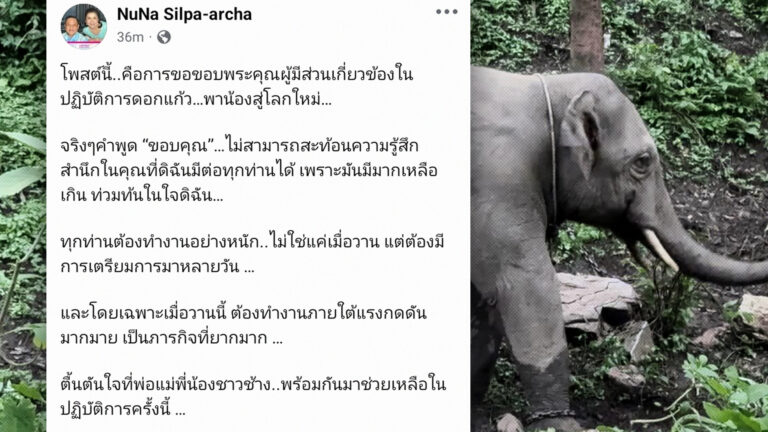Click the tree trunk behind the elephant
The height and width of the screenshot is (432, 768).
click(587, 34)
